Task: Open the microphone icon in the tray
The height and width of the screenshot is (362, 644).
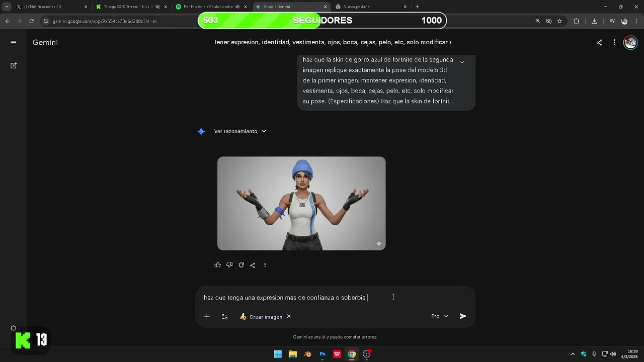Action: 594,354
